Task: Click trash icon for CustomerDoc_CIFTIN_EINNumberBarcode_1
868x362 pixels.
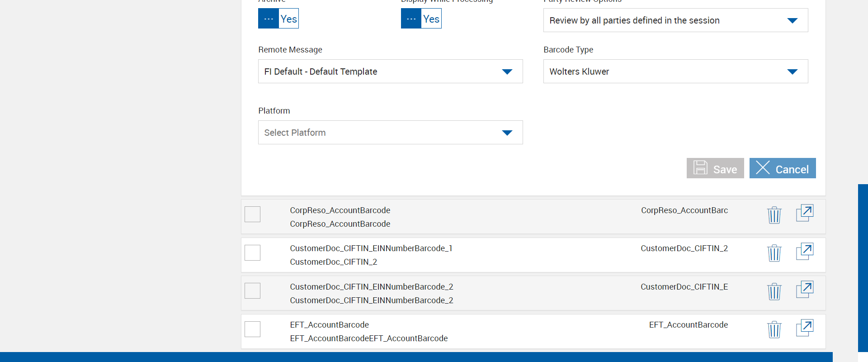Action: point(774,253)
